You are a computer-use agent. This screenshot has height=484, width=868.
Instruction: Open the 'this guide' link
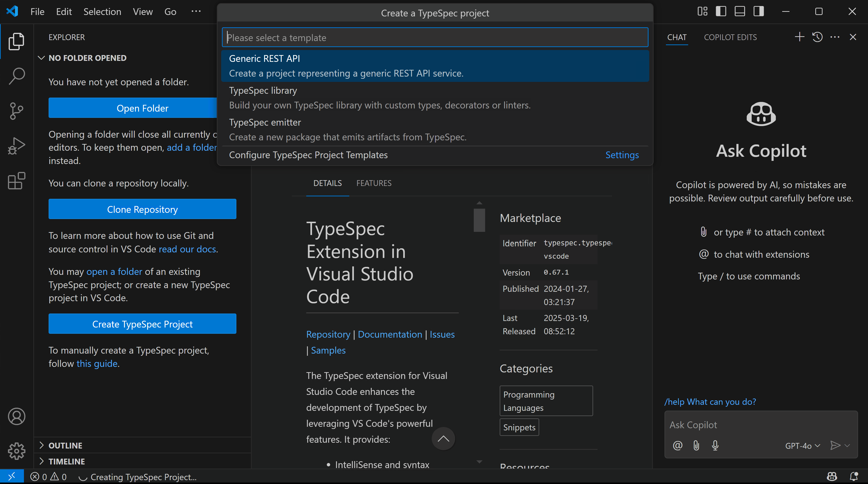97,363
